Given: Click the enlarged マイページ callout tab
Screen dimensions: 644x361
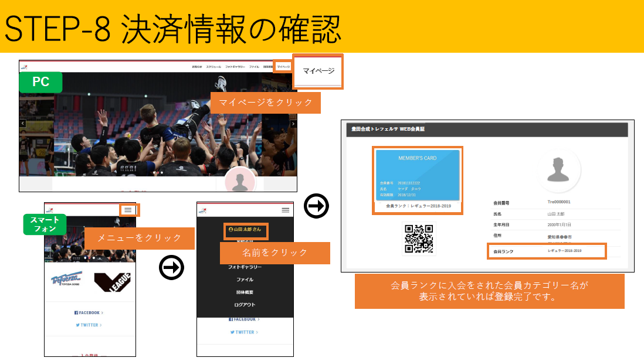Looking at the screenshot, I should click(x=318, y=71).
